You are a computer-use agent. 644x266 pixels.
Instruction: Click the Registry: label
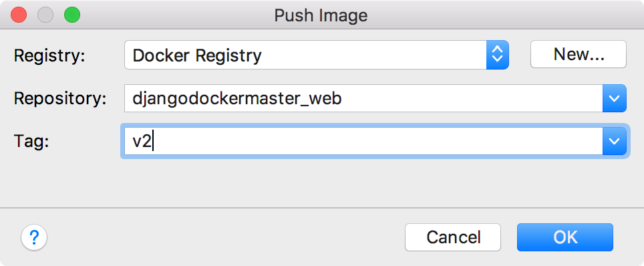coord(49,55)
